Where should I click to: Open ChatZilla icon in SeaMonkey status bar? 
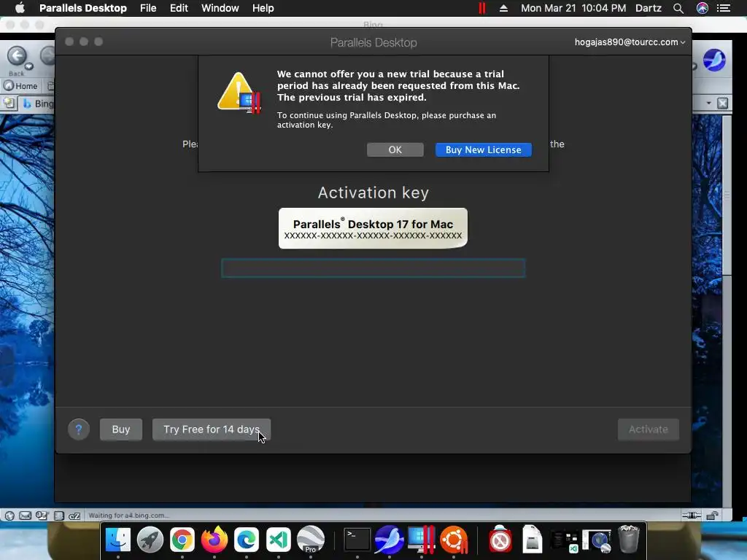(x=74, y=516)
